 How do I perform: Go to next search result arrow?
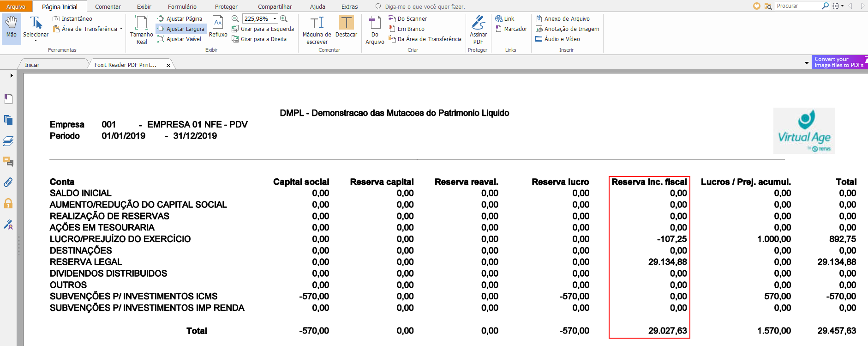(862, 6)
